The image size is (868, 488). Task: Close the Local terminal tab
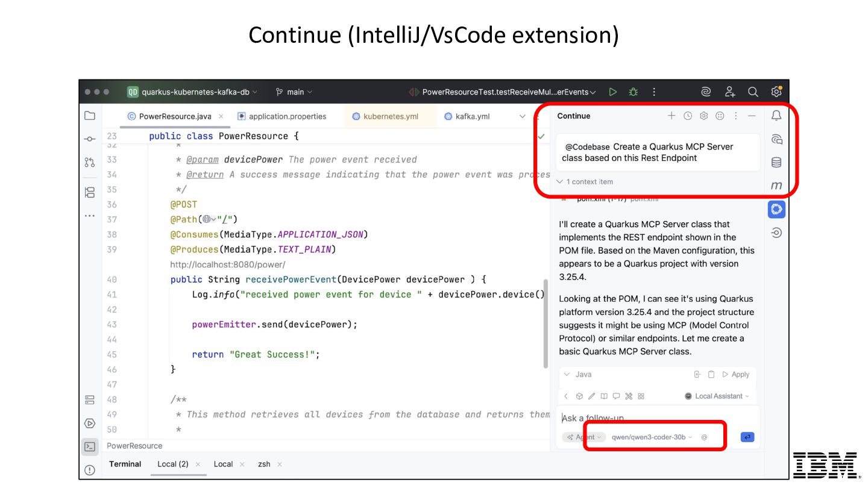[x=242, y=464]
